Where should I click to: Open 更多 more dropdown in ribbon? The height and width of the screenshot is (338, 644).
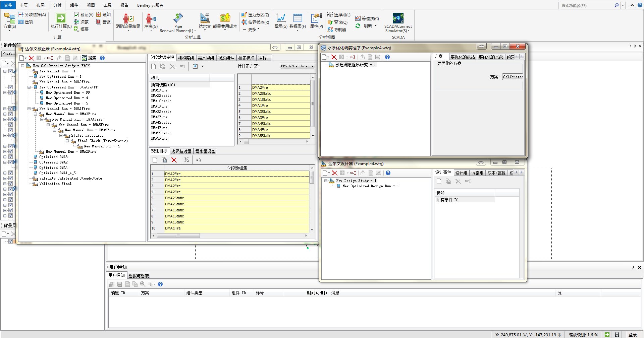pos(251,29)
